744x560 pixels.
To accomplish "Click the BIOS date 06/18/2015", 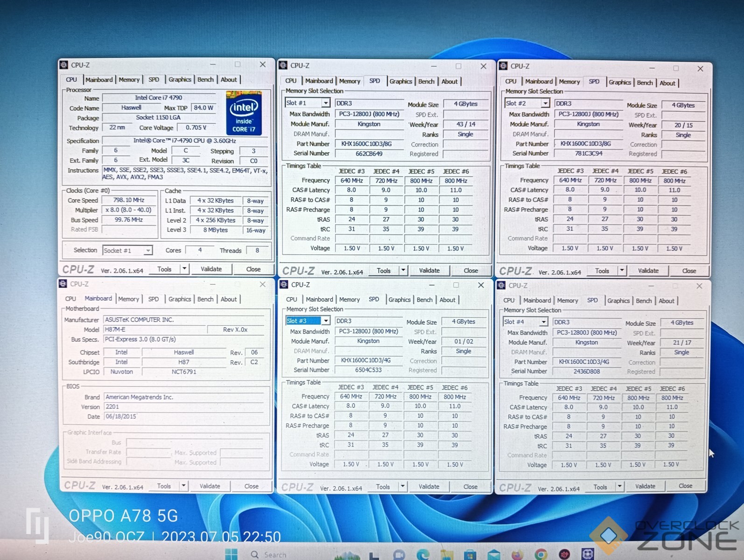I will coord(184,416).
